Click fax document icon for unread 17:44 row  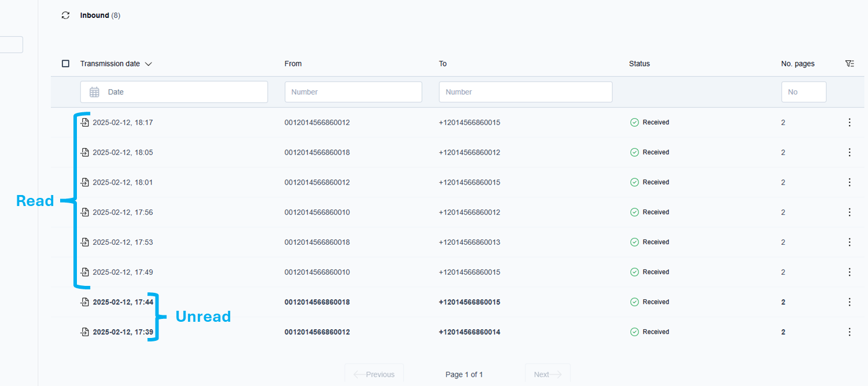tap(84, 302)
